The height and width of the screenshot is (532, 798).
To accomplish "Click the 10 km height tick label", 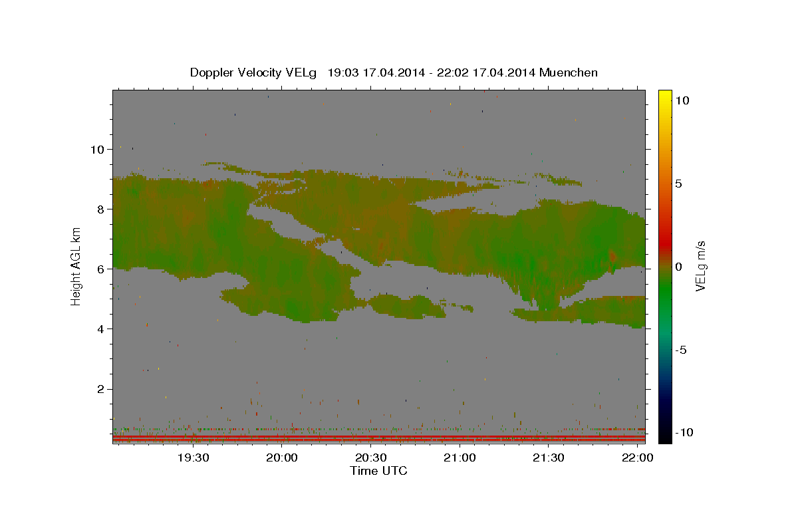I will pos(96,149).
